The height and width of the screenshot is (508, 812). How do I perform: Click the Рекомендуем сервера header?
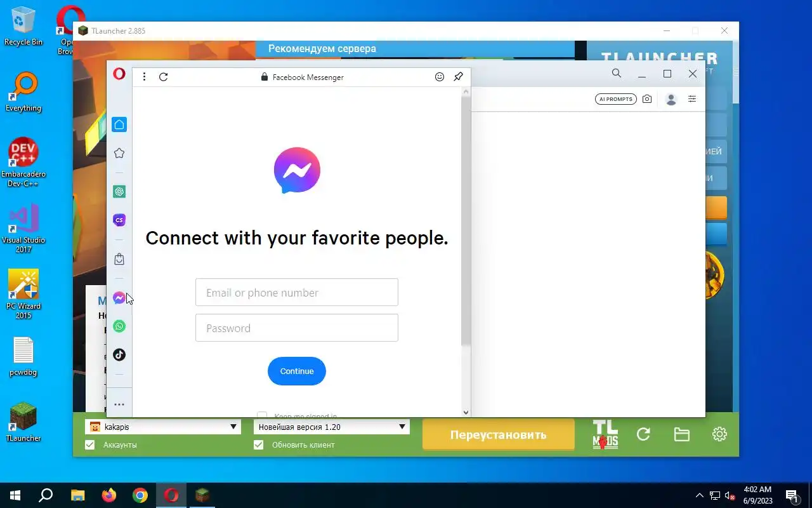click(322, 49)
